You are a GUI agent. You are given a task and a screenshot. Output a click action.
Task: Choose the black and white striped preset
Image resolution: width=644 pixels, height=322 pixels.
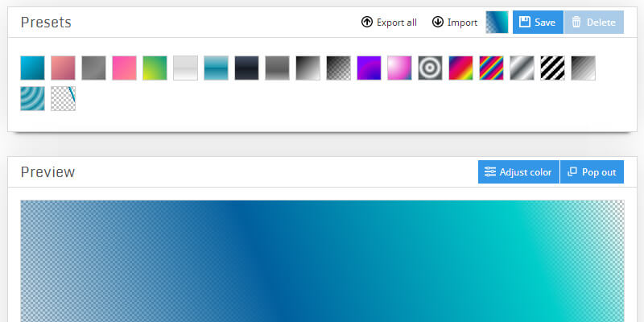553,68
